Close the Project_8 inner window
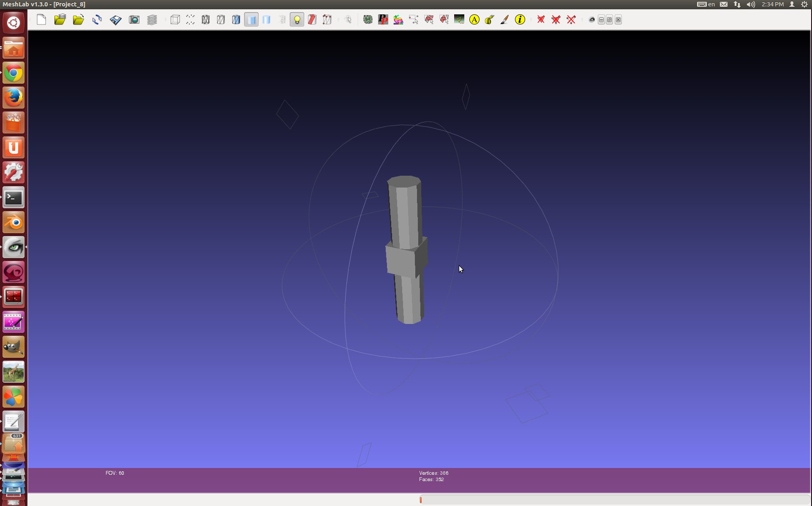 click(x=619, y=19)
